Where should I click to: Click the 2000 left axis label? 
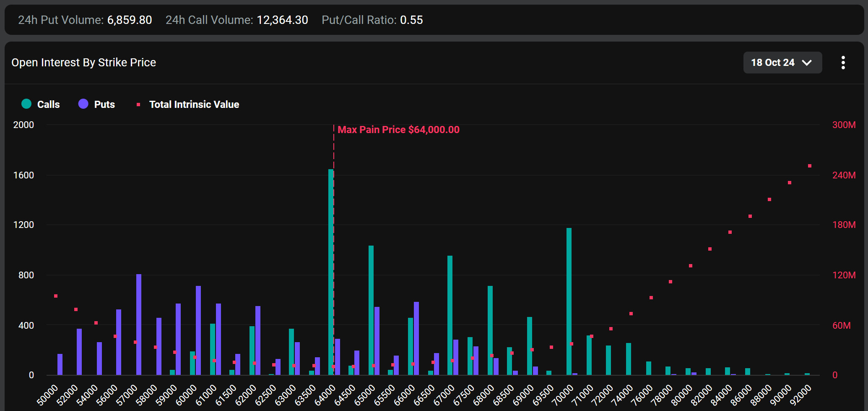tap(23, 125)
